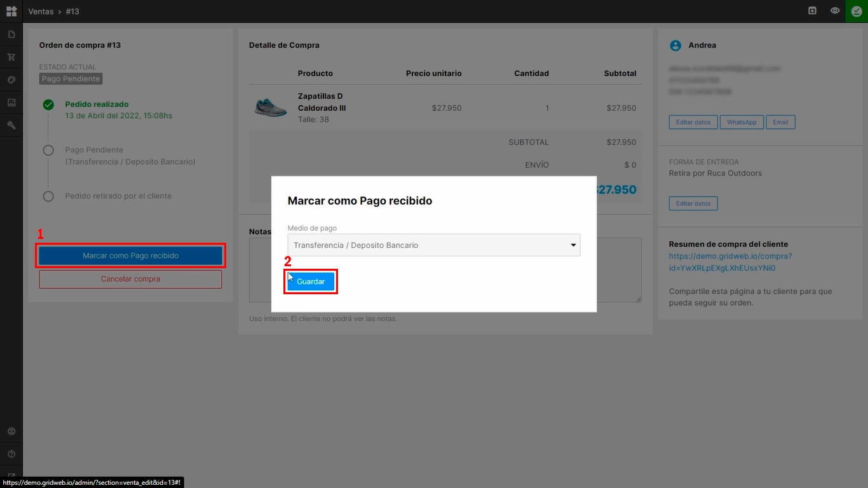Viewport: 868px width, 488px height.
Task: Click the Subtotal column header
Action: click(x=620, y=73)
